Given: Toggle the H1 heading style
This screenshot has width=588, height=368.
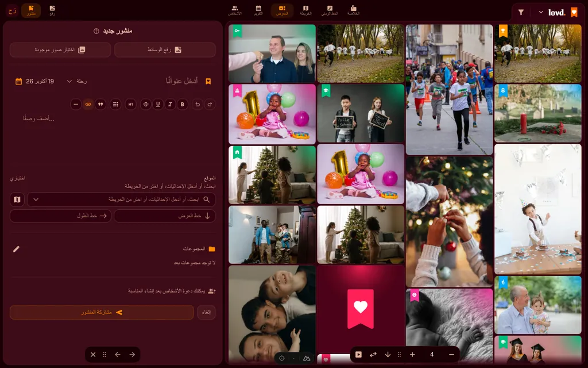Looking at the screenshot, I should (x=130, y=105).
